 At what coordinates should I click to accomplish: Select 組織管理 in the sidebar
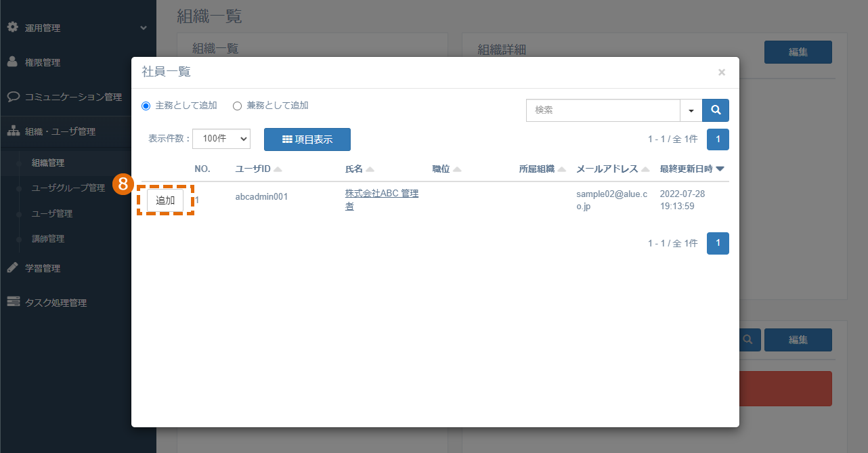[x=48, y=163]
